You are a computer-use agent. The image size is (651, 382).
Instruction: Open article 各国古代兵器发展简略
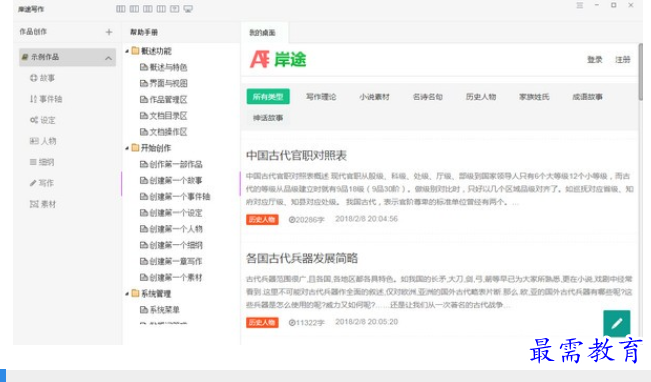click(302, 258)
